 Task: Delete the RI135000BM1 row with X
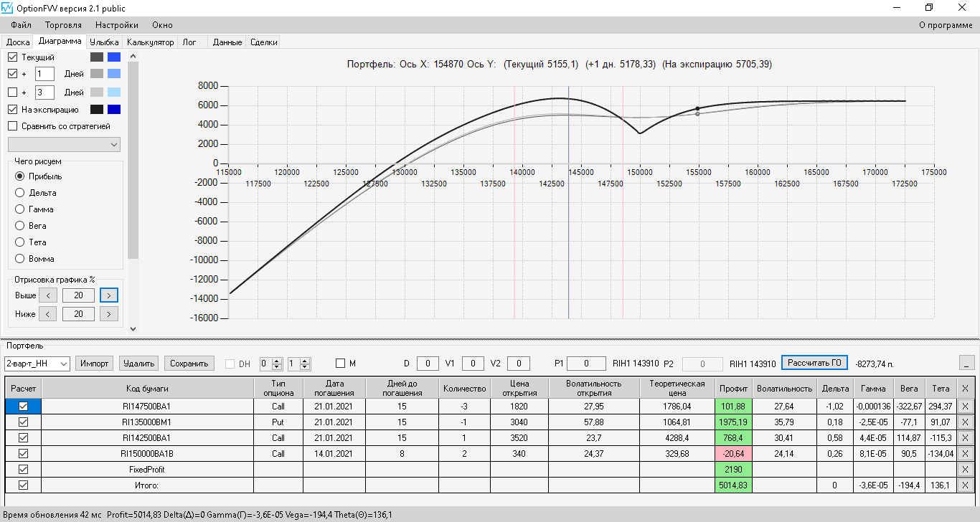point(965,422)
